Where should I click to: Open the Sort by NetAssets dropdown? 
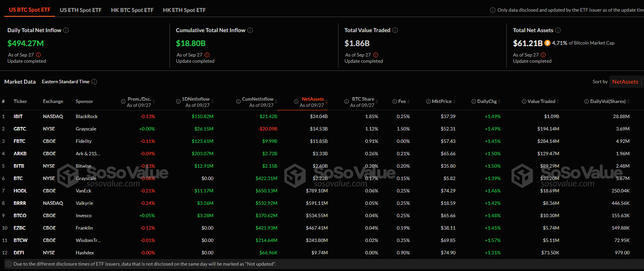pyautogui.click(x=625, y=82)
